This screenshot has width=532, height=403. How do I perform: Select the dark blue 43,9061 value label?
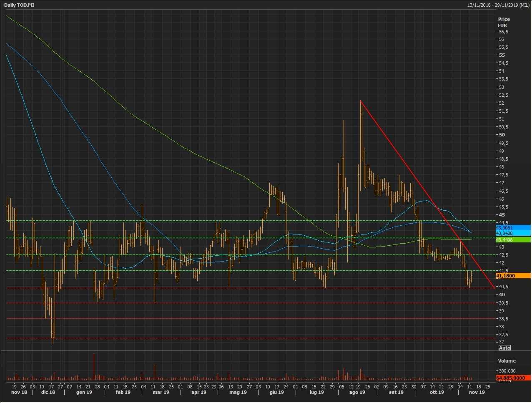pos(513,228)
